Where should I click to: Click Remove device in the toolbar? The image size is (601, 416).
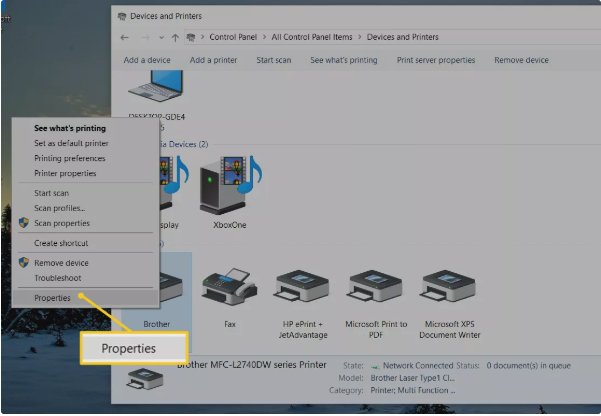pyautogui.click(x=521, y=60)
